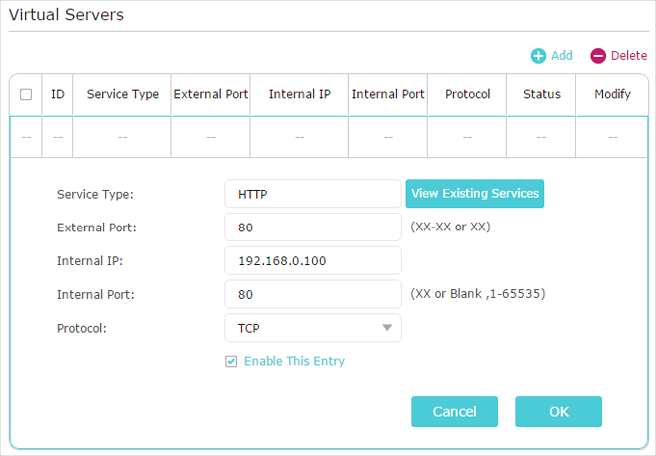Screen dimensions: 656x456
Task: Click the ID column header
Action: 58,95
